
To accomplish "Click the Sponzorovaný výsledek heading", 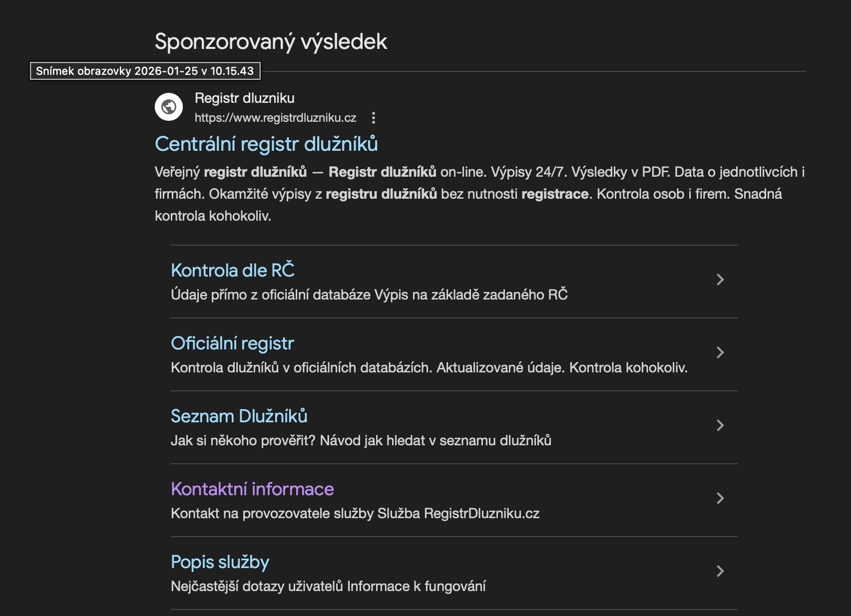I will (x=271, y=41).
